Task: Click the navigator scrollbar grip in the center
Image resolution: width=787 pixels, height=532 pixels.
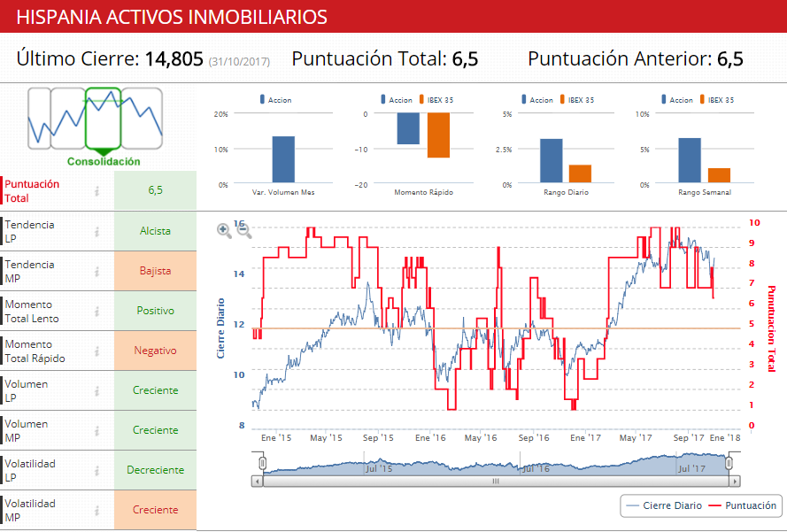Action: tap(496, 482)
